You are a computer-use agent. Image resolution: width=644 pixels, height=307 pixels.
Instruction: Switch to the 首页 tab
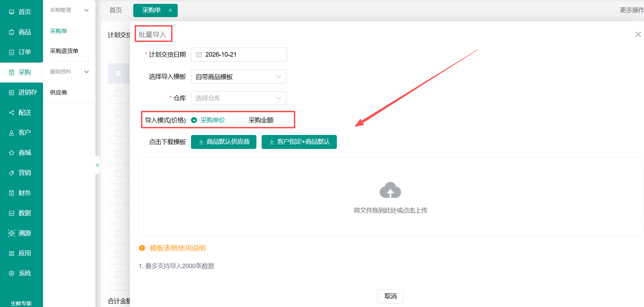[116, 10]
